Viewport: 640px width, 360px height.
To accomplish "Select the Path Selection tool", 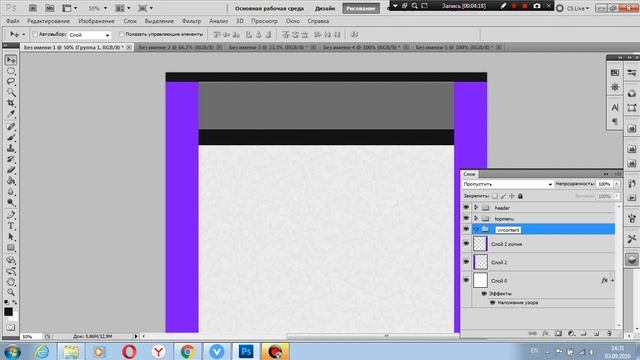I will (11, 237).
